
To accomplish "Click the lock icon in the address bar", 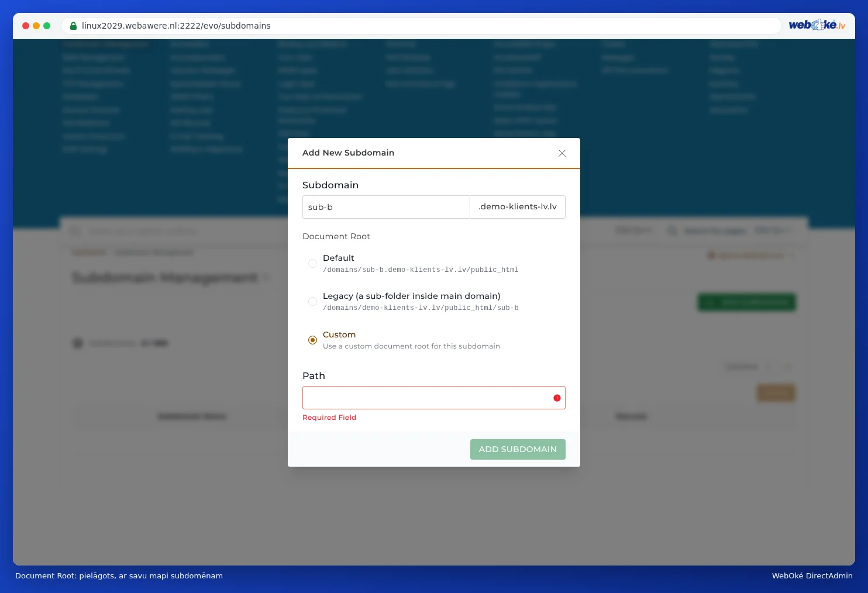I will coord(74,26).
